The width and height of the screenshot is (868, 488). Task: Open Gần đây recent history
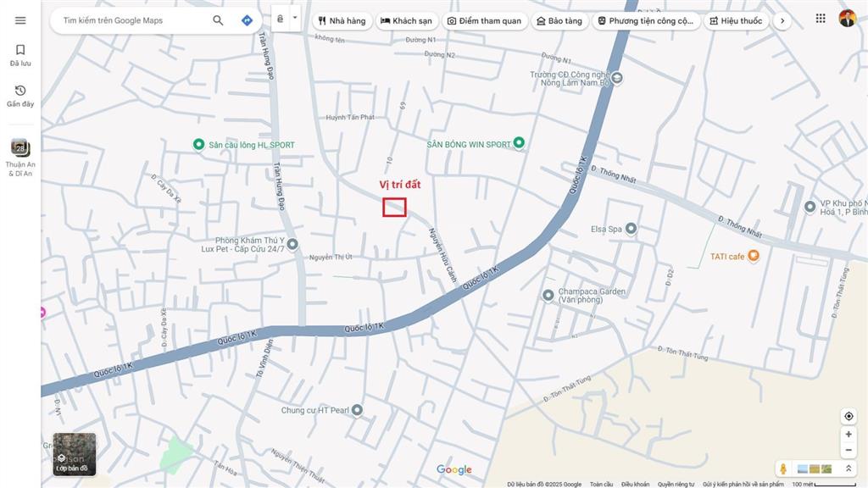click(20, 96)
